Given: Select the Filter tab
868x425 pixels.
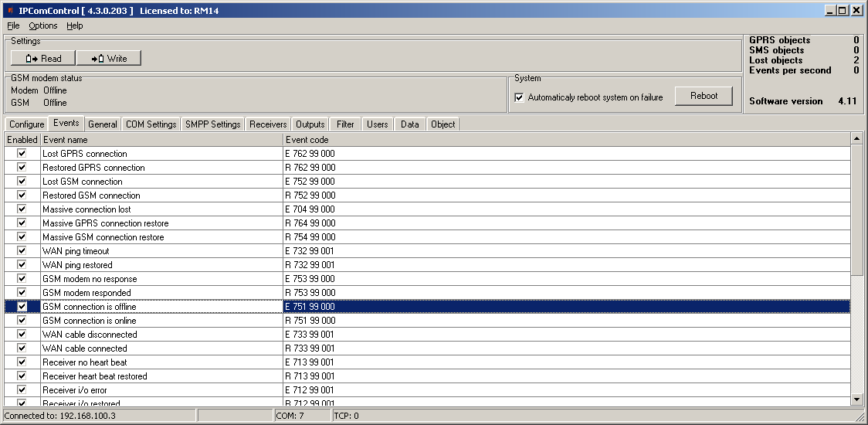Looking at the screenshot, I should [345, 124].
